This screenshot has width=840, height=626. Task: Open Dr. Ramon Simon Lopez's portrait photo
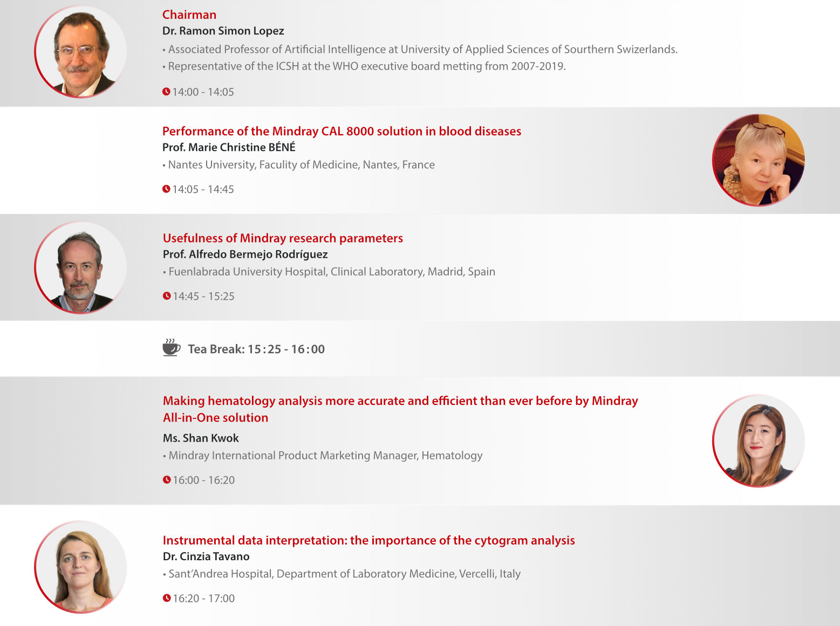pos(81,52)
